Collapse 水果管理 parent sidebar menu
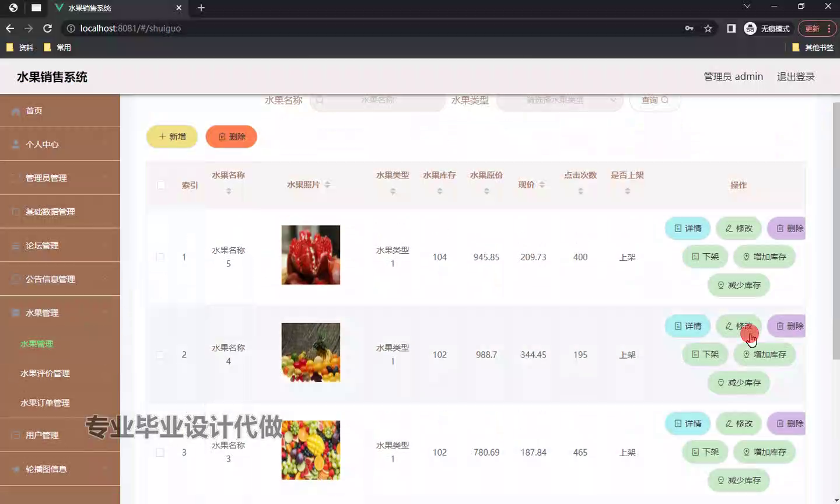Screen dimensions: 840x504 click(x=60, y=313)
